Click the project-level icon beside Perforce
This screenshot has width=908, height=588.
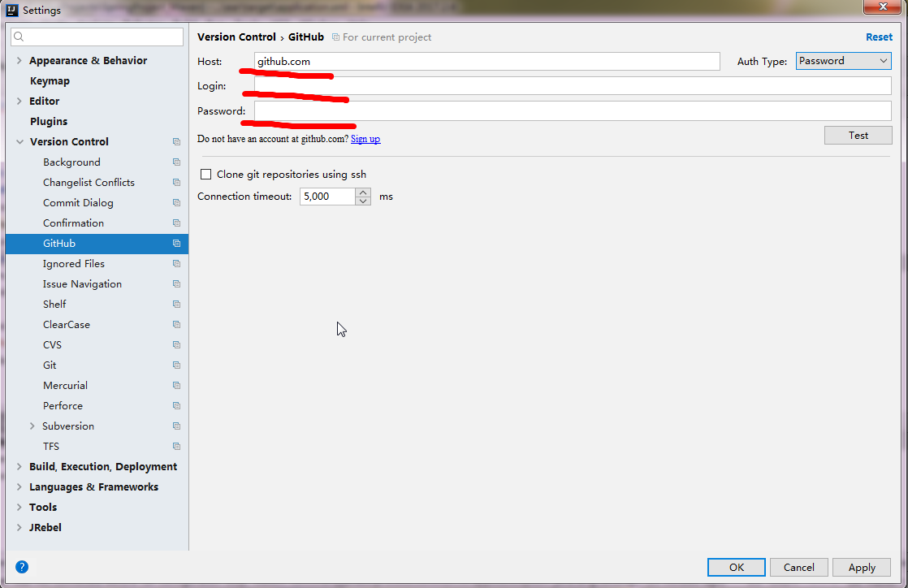pyautogui.click(x=176, y=405)
